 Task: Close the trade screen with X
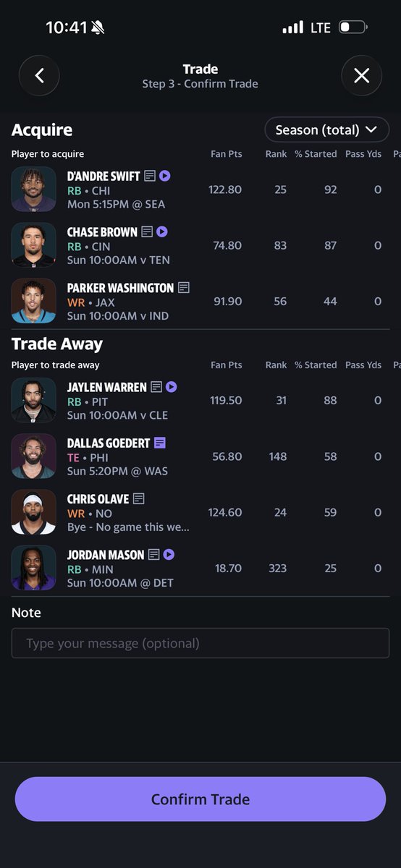tap(362, 75)
